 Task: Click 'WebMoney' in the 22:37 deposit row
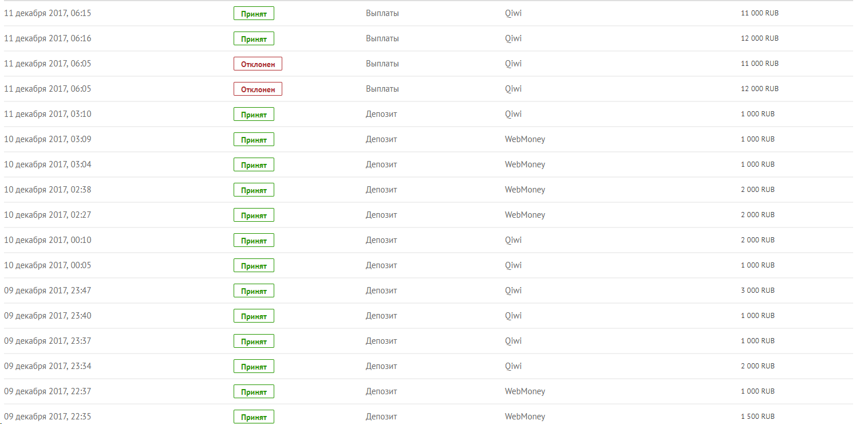coord(524,391)
